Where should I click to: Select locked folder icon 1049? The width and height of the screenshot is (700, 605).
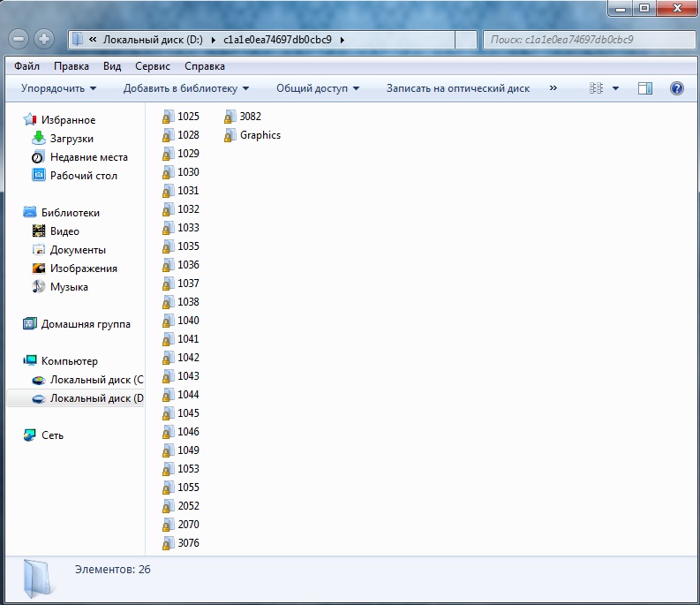click(x=168, y=450)
